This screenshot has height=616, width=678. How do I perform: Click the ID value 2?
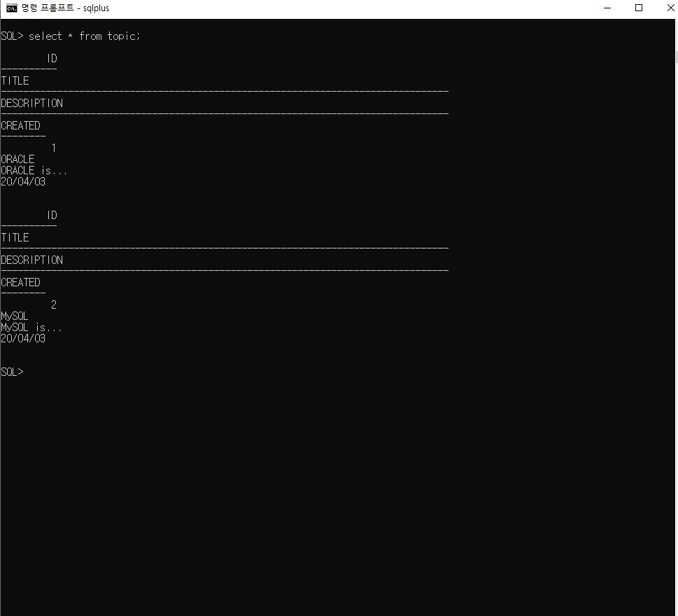(x=54, y=305)
